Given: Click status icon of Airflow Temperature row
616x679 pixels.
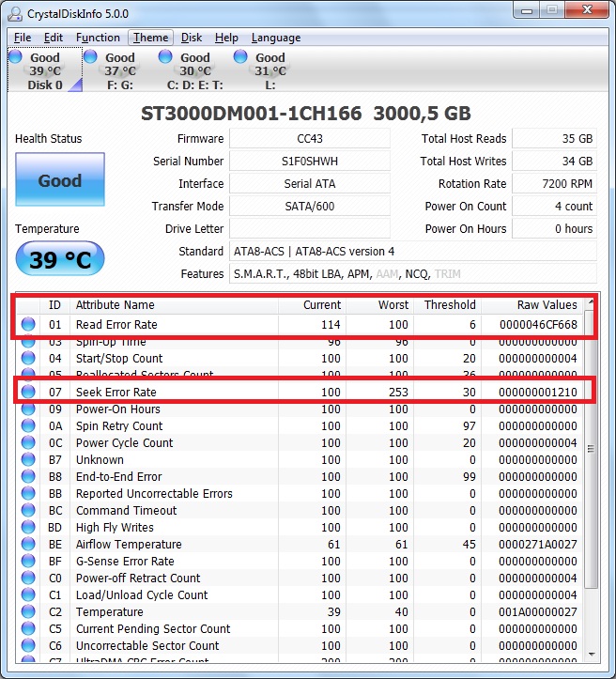Looking at the screenshot, I should tap(28, 544).
